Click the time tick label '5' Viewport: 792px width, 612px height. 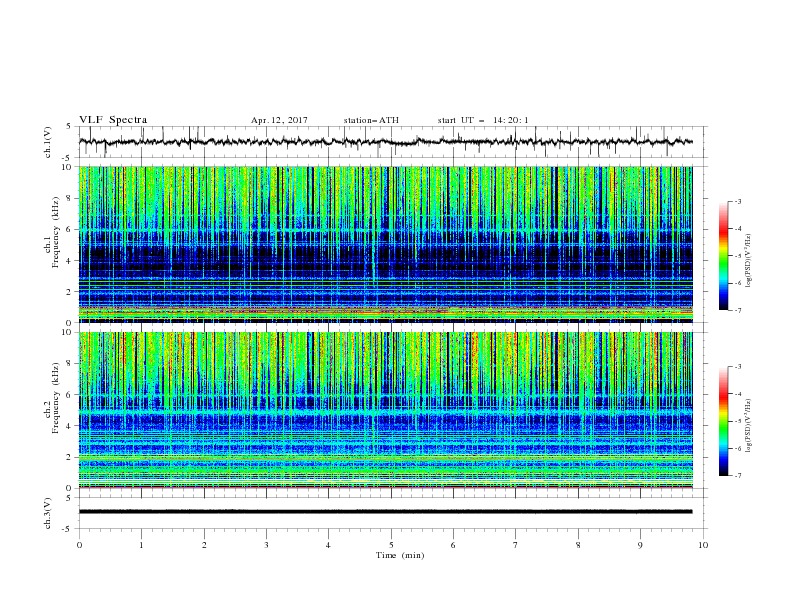(391, 545)
